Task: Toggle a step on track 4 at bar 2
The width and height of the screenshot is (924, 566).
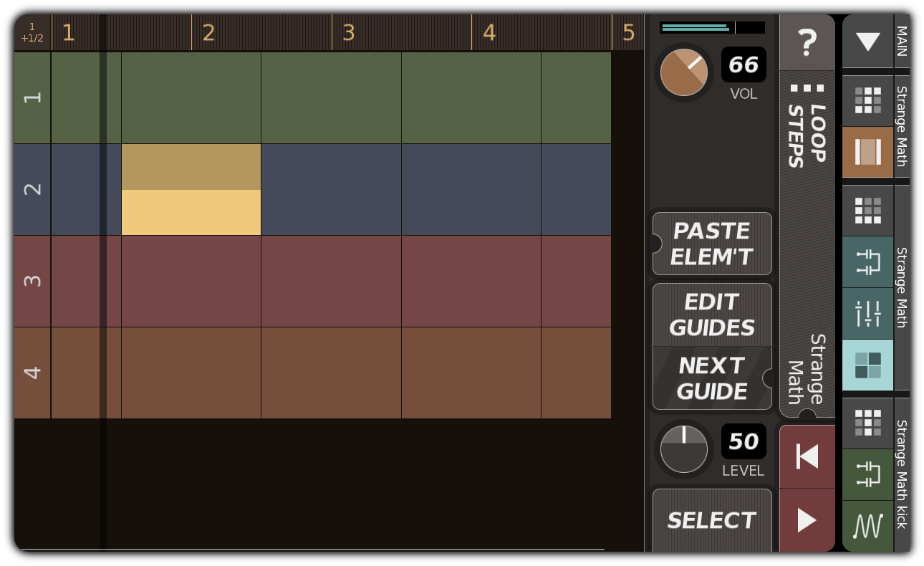Action: 190,373
